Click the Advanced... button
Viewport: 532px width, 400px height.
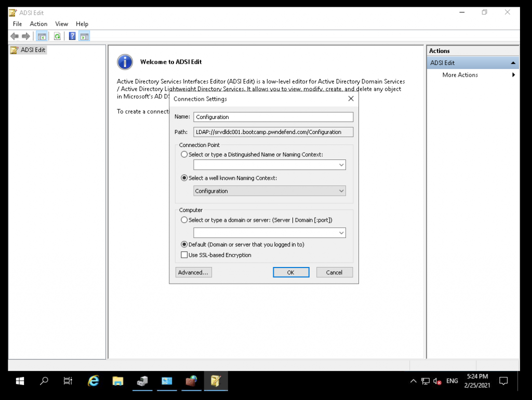(x=193, y=272)
